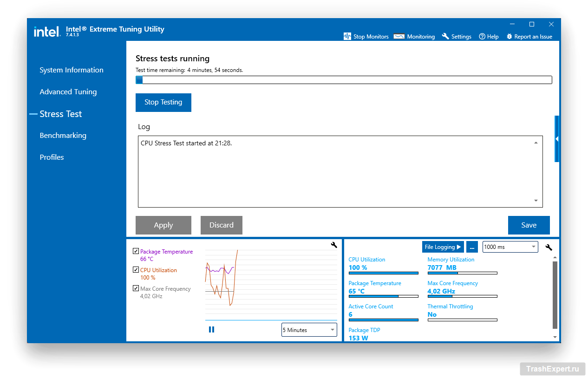This screenshot has width=588, height=378.
Task: Pause the live monitoring graph
Action: pyautogui.click(x=212, y=330)
